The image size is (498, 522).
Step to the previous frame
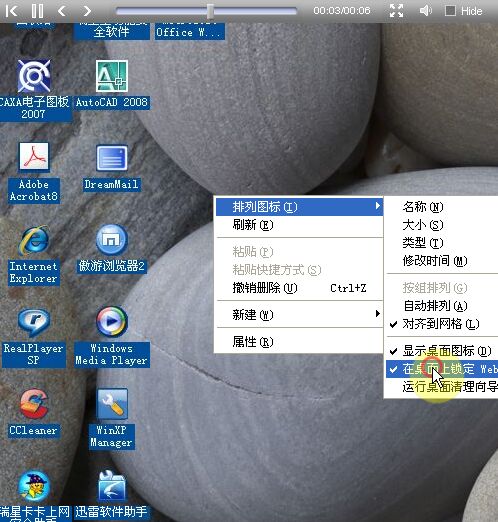(x=62, y=11)
